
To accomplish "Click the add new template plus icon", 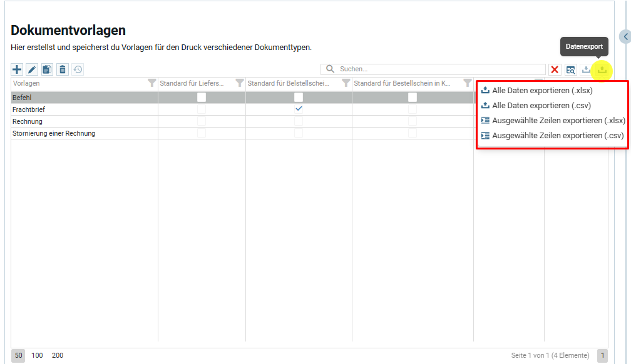I will click(17, 69).
